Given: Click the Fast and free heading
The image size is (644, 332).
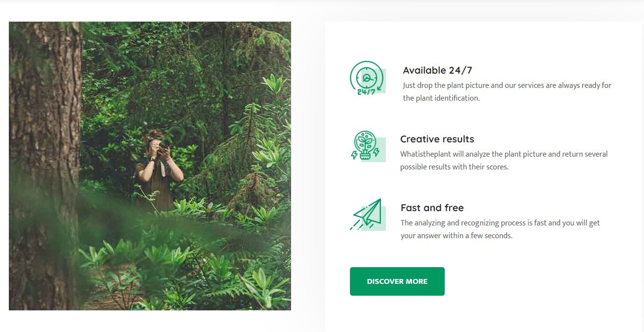Looking at the screenshot, I should (x=432, y=208).
